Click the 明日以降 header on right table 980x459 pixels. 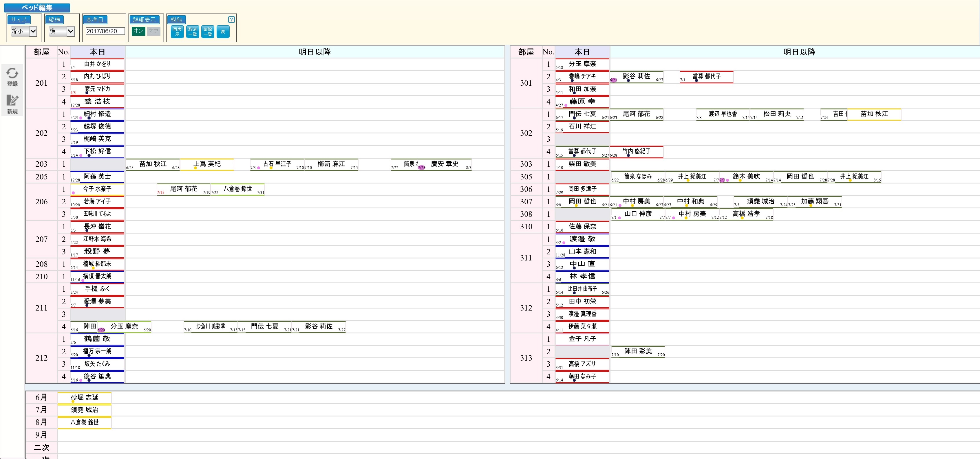(799, 52)
